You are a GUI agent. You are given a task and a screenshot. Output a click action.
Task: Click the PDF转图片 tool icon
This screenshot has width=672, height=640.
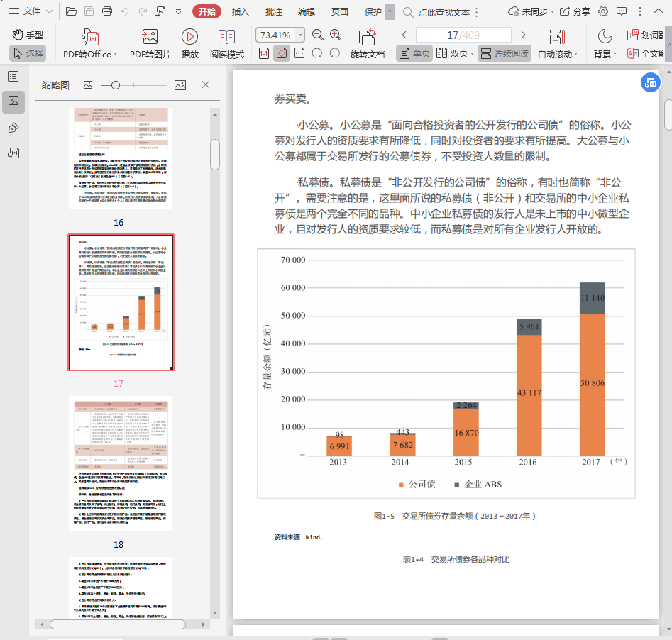point(150,37)
